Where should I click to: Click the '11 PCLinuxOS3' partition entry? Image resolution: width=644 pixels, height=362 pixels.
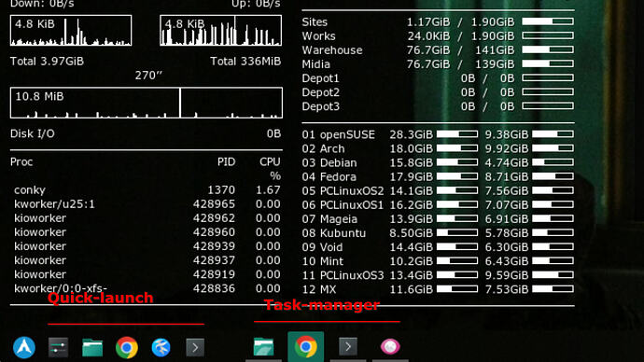pyautogui.click(x=343, y=275)
